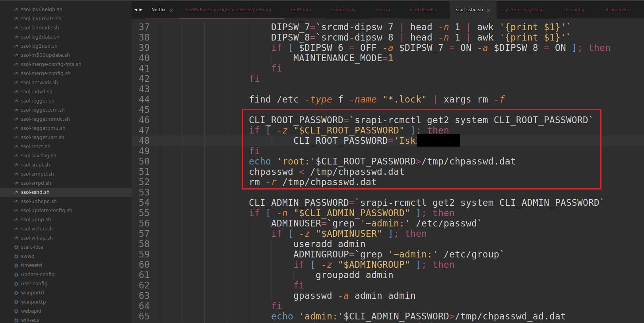Click the previous-tab arrow in the tab bar
This screenshot has width=644, height=323.
click(x=136, y=10)
